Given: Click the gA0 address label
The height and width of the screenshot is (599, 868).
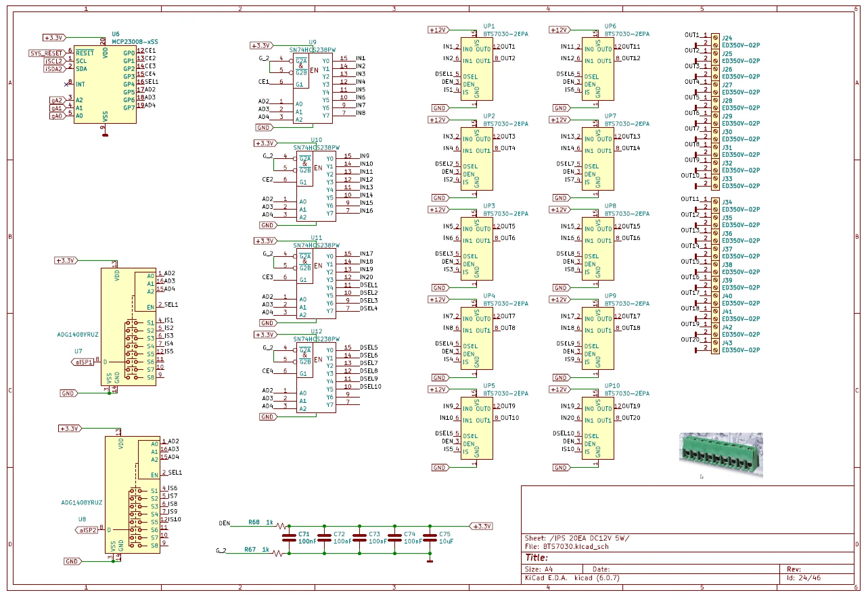Looking at the screenshot, I should pyautogui.click(x=58, y=116).
